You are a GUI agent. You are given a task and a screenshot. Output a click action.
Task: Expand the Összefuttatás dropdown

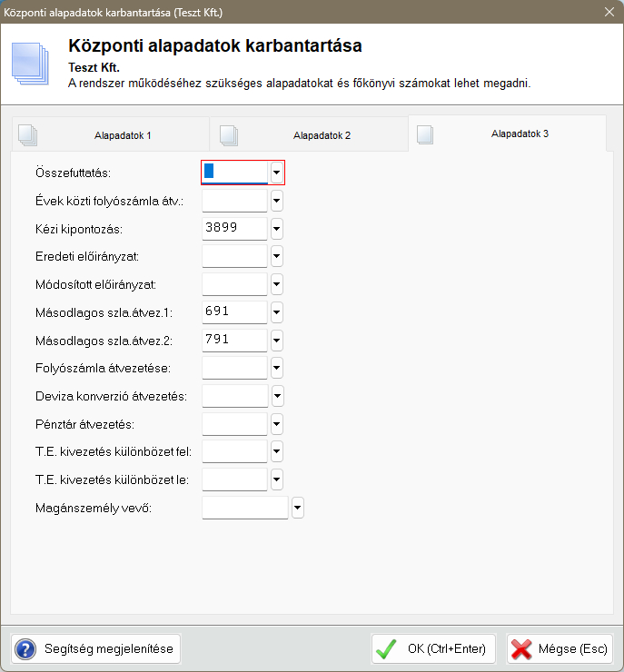[x=277, y=172]
